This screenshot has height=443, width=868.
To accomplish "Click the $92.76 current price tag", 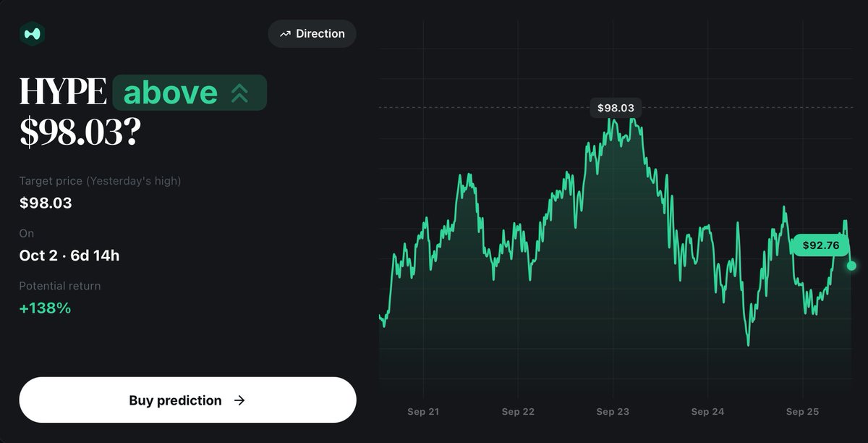I will coord(820,245).
